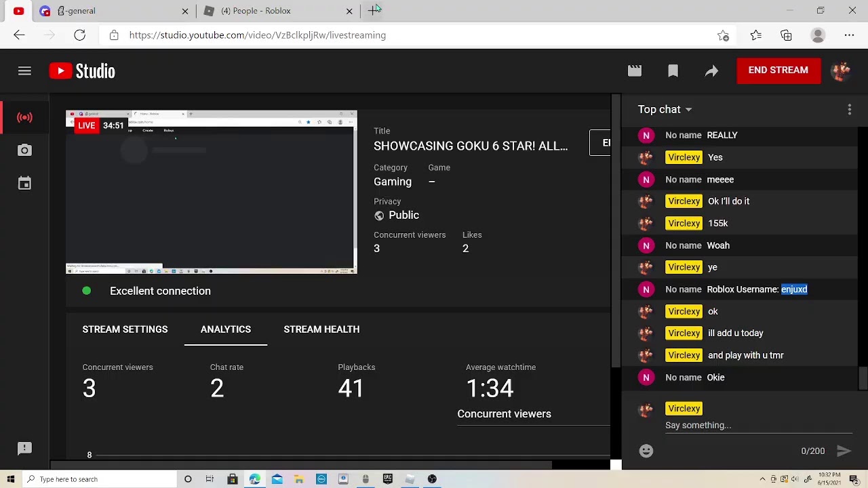Open the browser Favorites list
Viewport: 868px width, 488px height.
click(755, 35)
